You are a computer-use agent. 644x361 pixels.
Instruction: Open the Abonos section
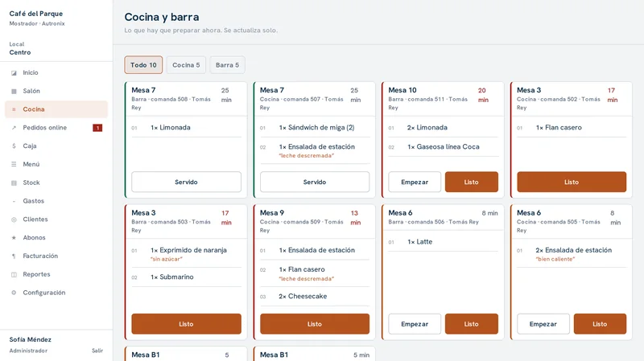[x=56, y=237]
